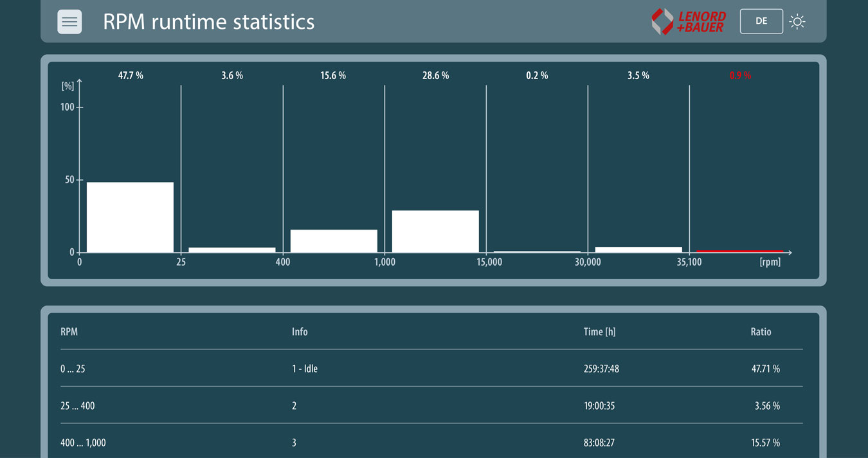Select the 400–1,000 rpm bar
The width and height of the screenshot is (868, 458).
[334, 241]
